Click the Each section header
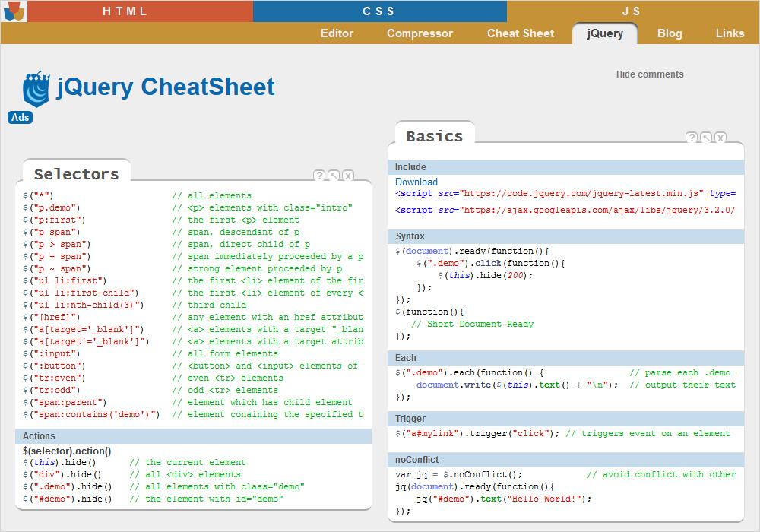The image size is (760, 532). [565, 358]
